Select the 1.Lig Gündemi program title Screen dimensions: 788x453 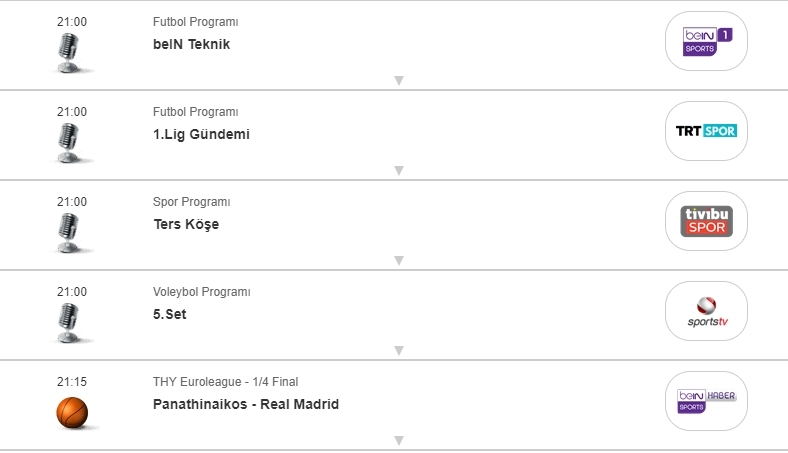coord(201,134)
